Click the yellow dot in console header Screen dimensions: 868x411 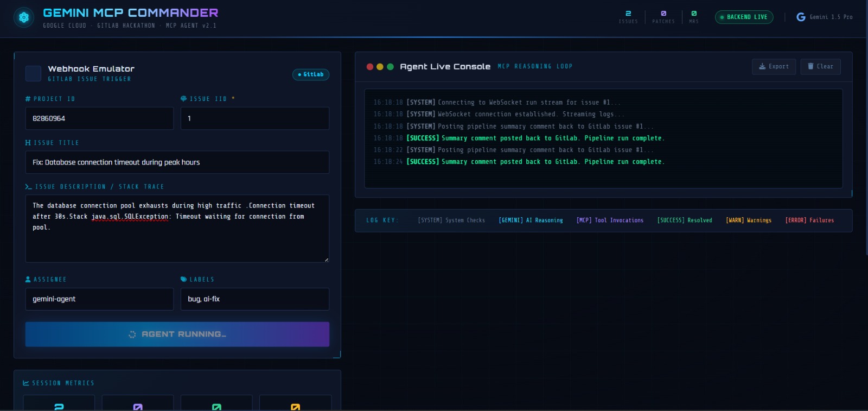[380, 67]
